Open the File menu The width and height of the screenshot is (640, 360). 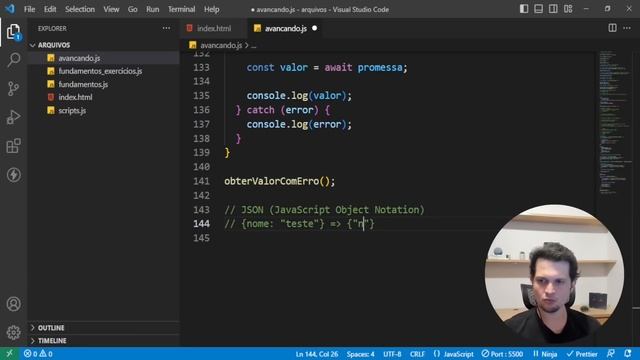coord(29,9)
